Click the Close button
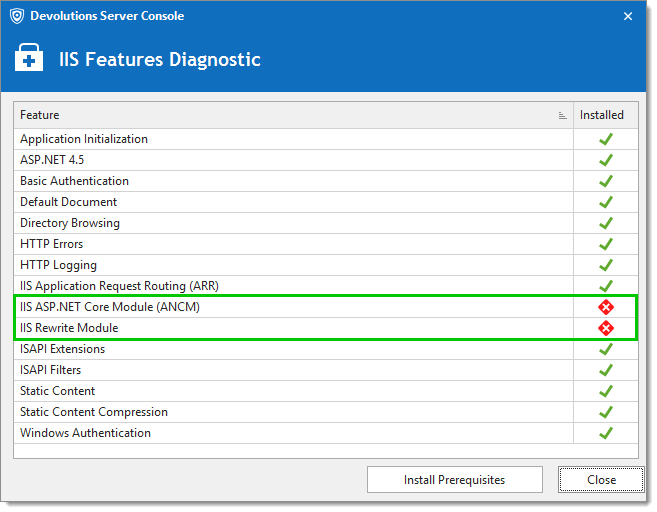657x512 pixels. [601, 480]
